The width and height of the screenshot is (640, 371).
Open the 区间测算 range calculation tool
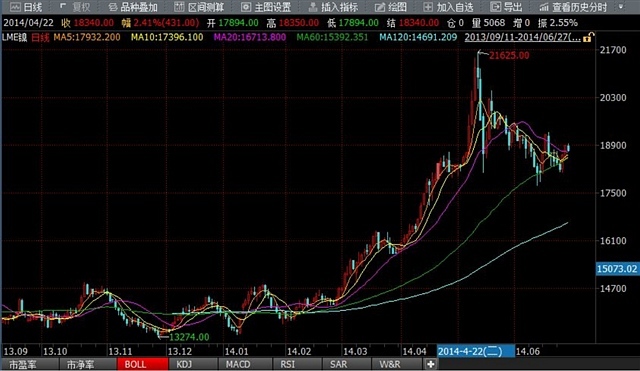[x=199, y=7]
